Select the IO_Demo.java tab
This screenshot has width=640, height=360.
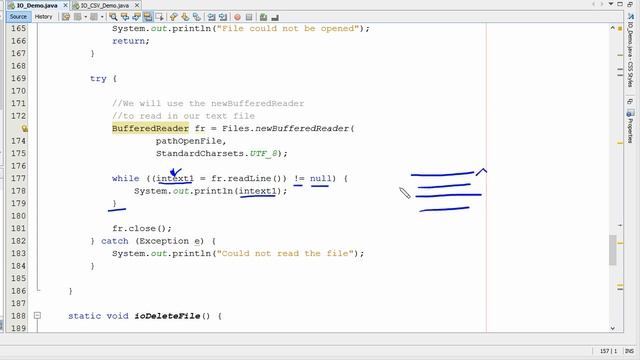coord(37,5)
